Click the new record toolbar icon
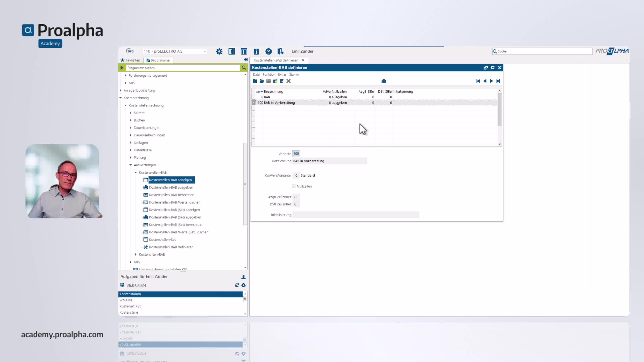The width and height of the screenshot is (644, 362). [255, 81]
